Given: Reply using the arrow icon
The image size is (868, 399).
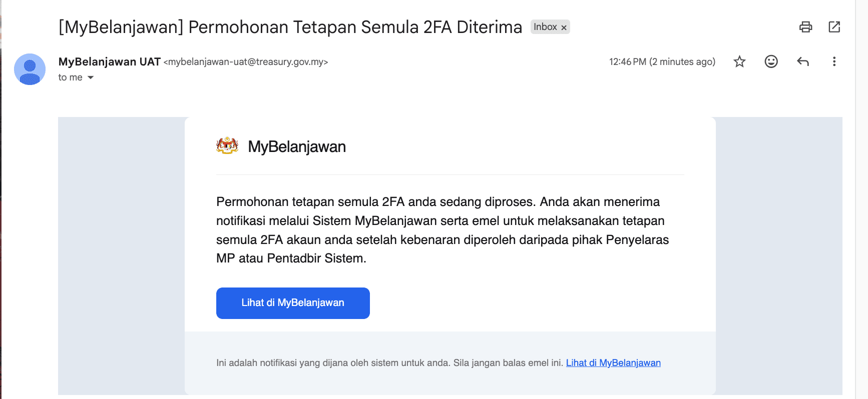Looking at the screenshot, I should click(803, 61).
